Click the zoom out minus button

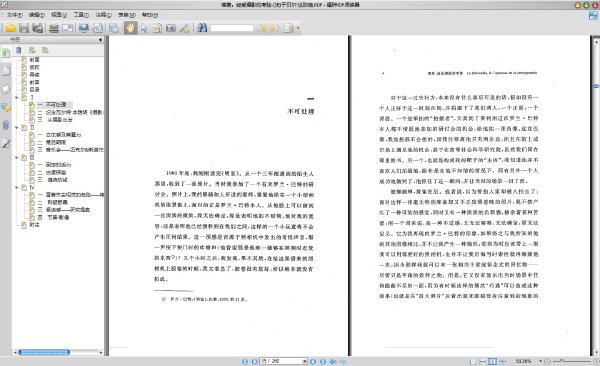pos(547,361)
